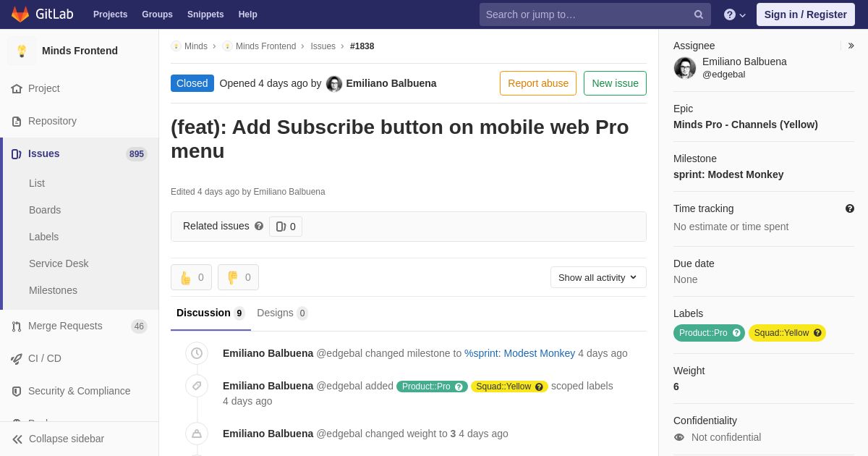Image resolution: width=868 pixels, height=456 pixels.
Task: Click the Related issues help icon
Action: pyautogui.click(x=259, y=226)
